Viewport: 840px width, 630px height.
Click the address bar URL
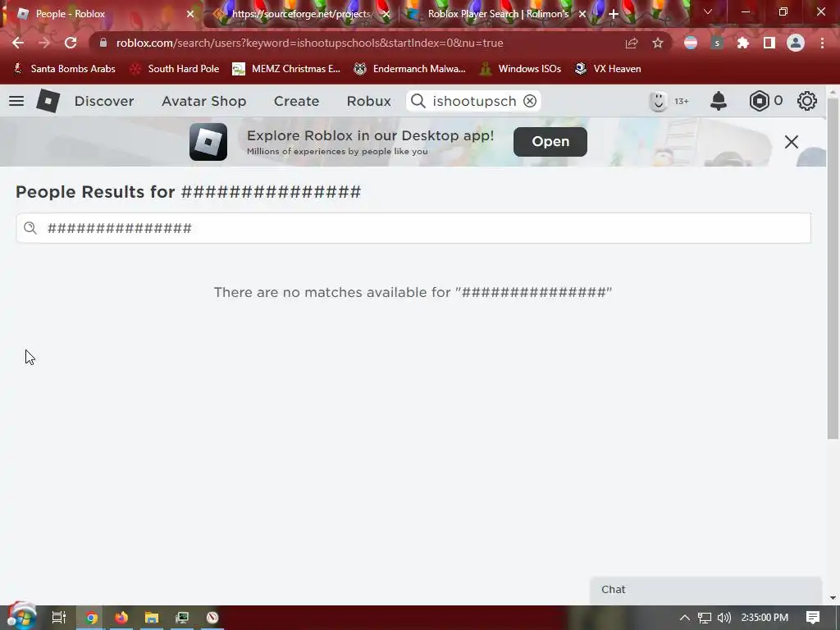(309, 43)
